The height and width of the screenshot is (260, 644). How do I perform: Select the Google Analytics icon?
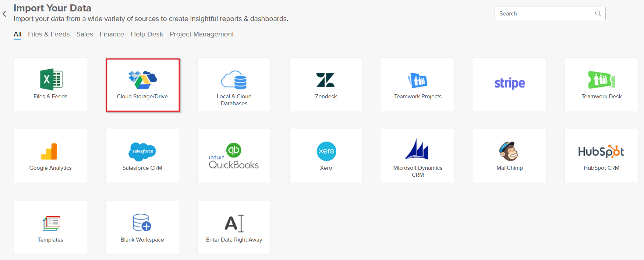pyautogui.click(x=49, y=151)
